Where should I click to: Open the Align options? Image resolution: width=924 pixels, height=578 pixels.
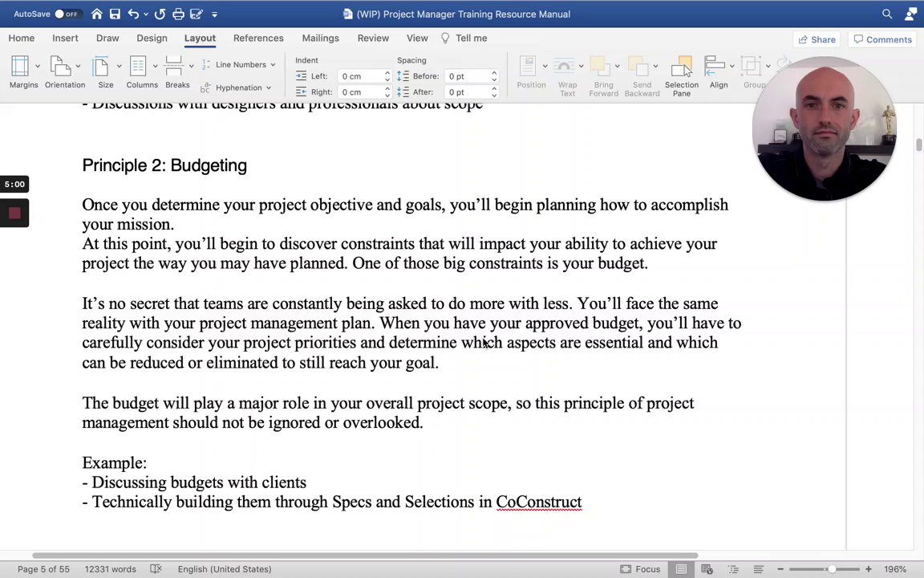[719, 72]
